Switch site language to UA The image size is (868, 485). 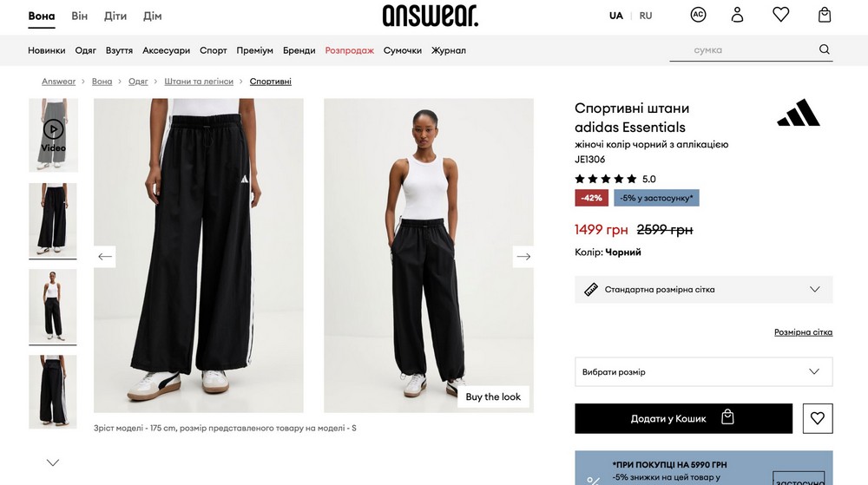pos(616,16)
